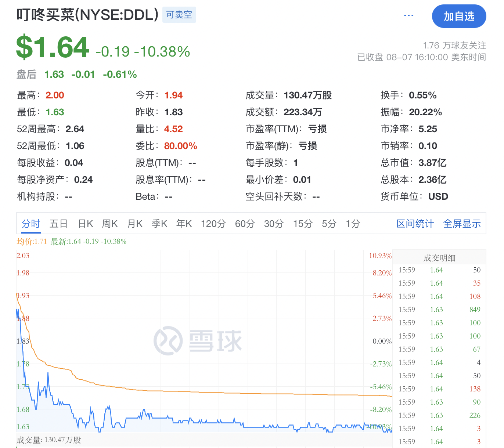
Task: Click the 成交明细 panel header
Action: pyautogui.click(x=439, y=258)
